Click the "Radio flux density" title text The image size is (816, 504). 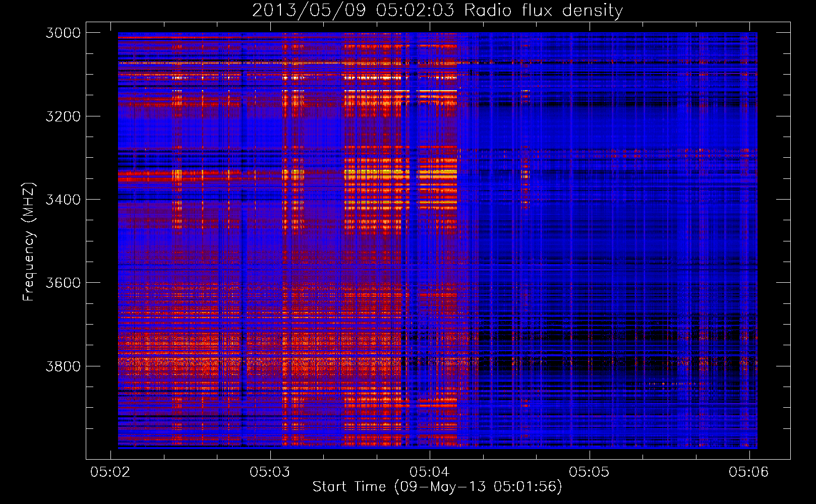tap(543, 11)
